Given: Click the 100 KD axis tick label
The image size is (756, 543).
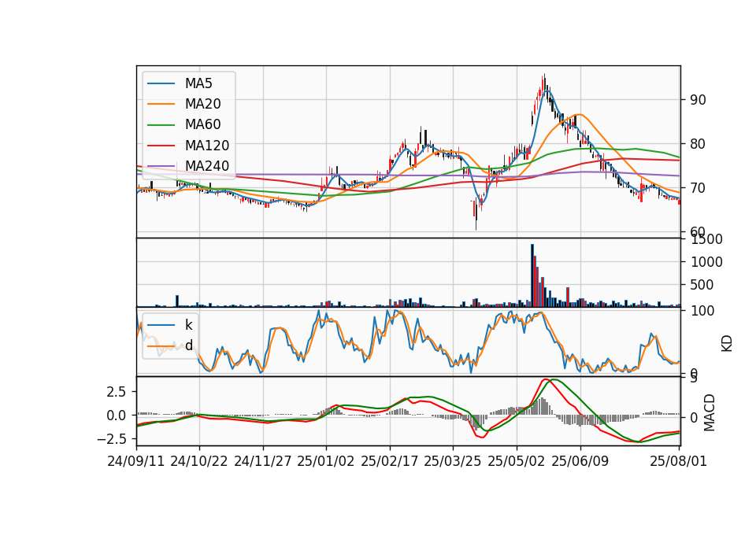Looking at the screenshot, I should [702, 311].
